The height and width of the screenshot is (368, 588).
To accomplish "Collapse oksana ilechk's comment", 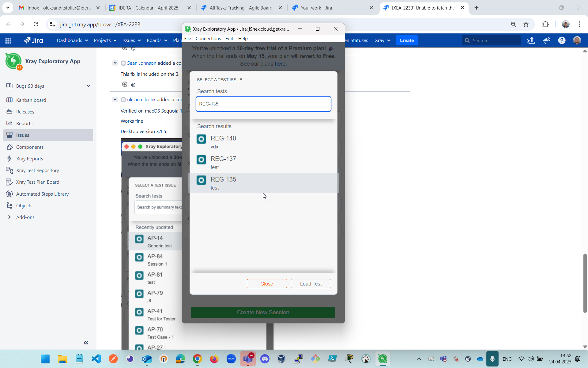I will (115, 99).
